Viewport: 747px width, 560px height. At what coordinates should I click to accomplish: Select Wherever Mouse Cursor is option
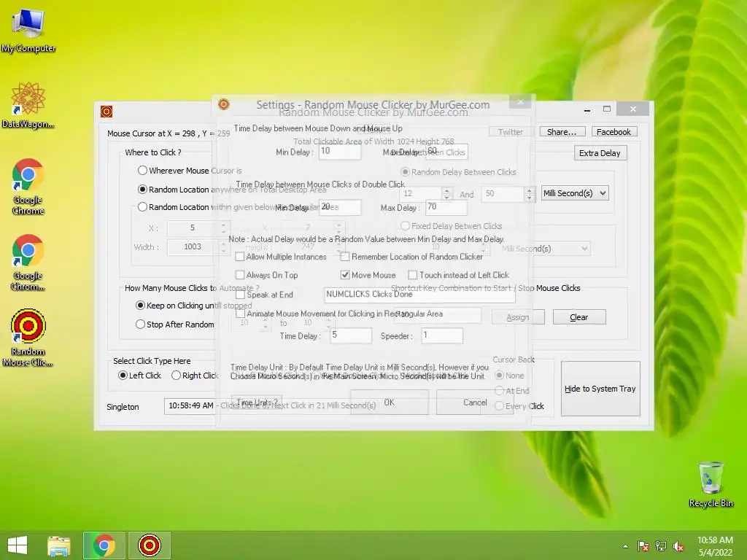click(x=142, y=170)
